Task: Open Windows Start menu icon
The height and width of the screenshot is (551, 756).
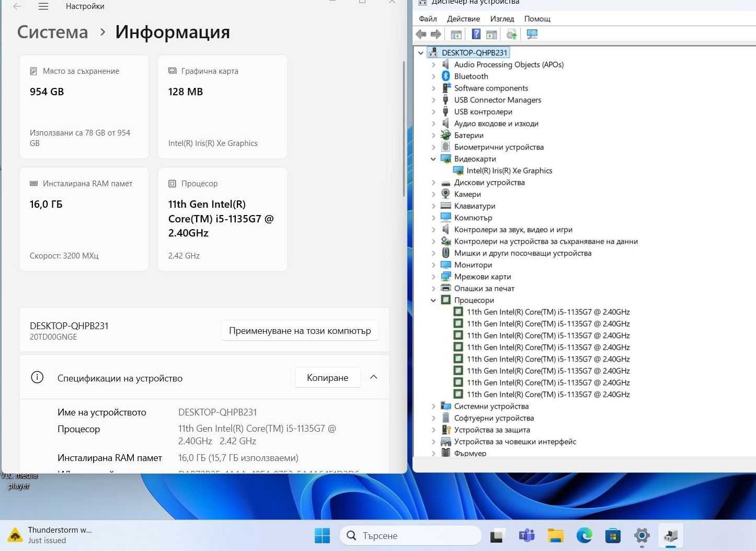Action: (322, 535)
